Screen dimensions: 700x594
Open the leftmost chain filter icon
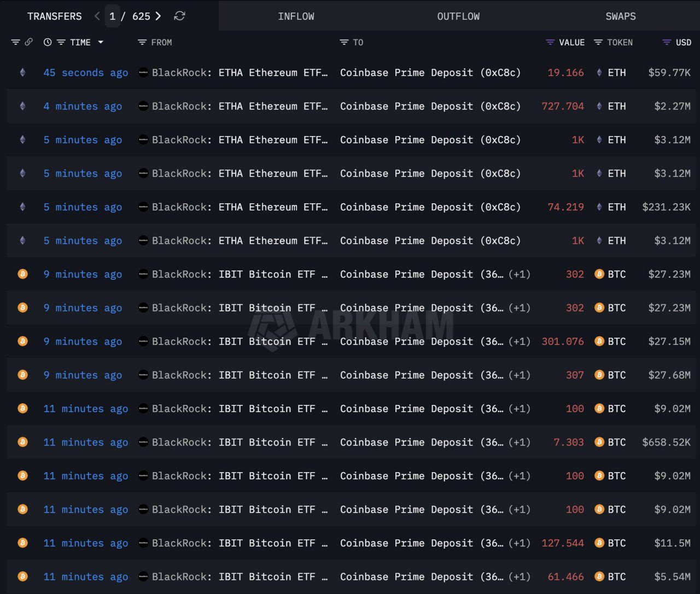click(x=15, y=42)
